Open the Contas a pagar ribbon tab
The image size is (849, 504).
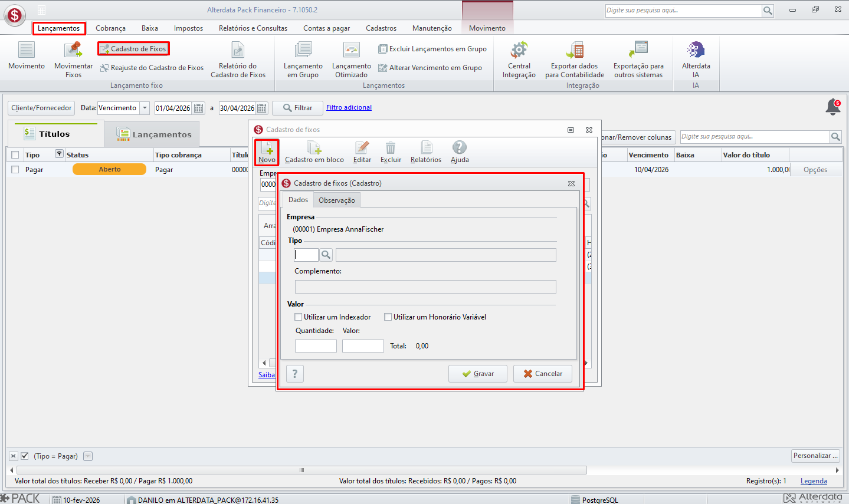pyautogui.click(x=326, y=28)
